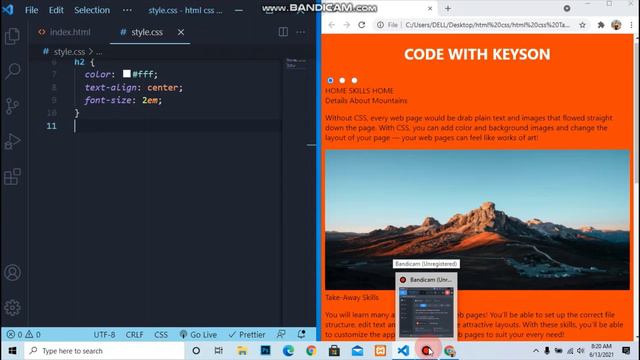Click the CODE WITH KEYSON heading
The width and height of the screenshot is (640, 360).
click(x=477, y=54)
